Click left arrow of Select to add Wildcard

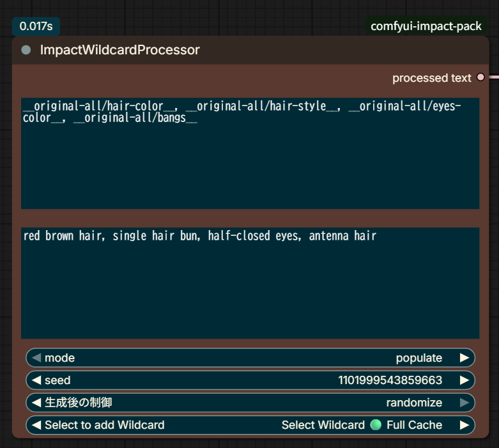point(36,425)
